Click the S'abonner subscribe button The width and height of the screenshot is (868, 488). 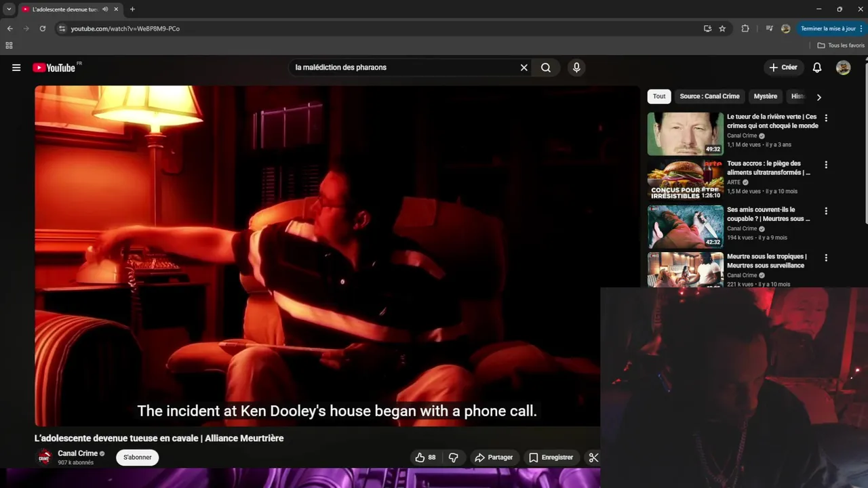coord(138,457)
